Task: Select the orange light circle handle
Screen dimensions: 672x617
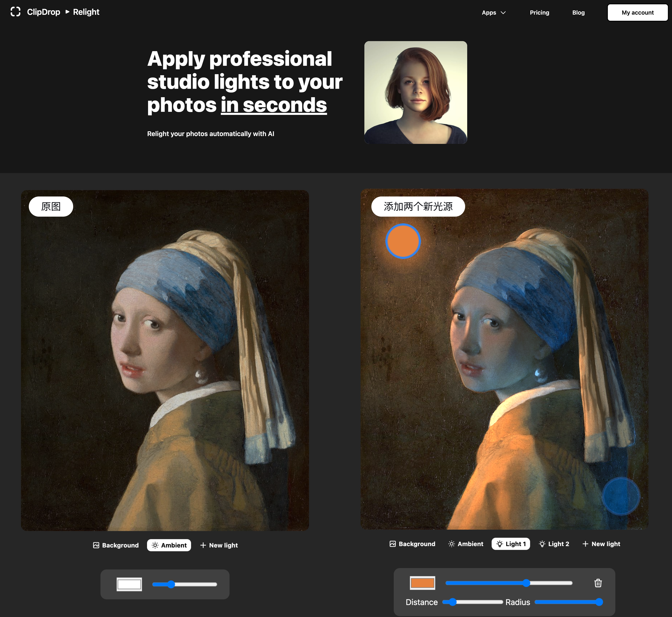Action: pos(403,241)
